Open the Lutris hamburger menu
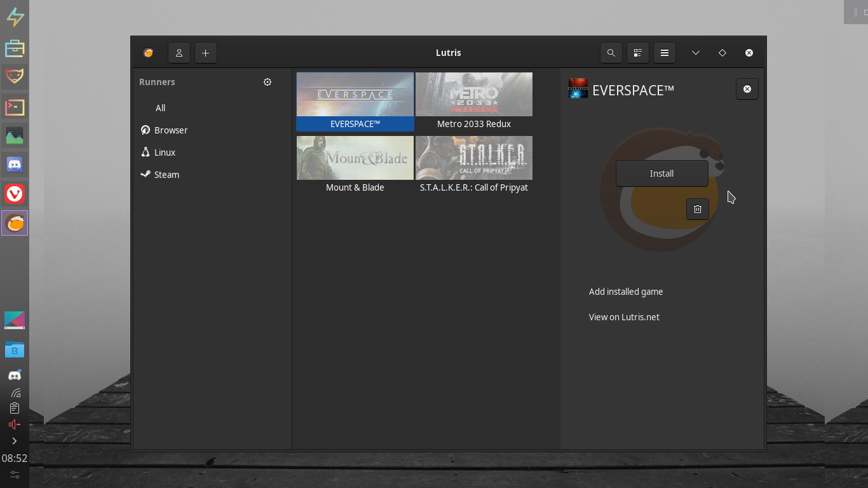 coord(665,53)
